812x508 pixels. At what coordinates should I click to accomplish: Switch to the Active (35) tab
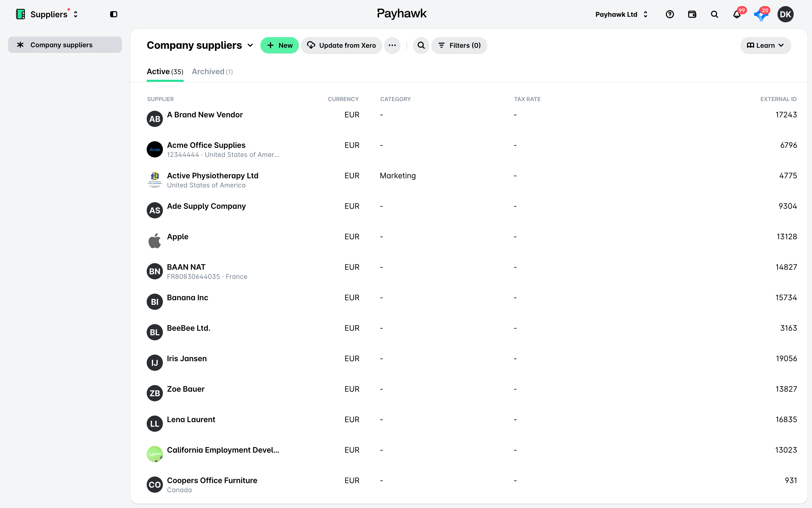[165, 72]
